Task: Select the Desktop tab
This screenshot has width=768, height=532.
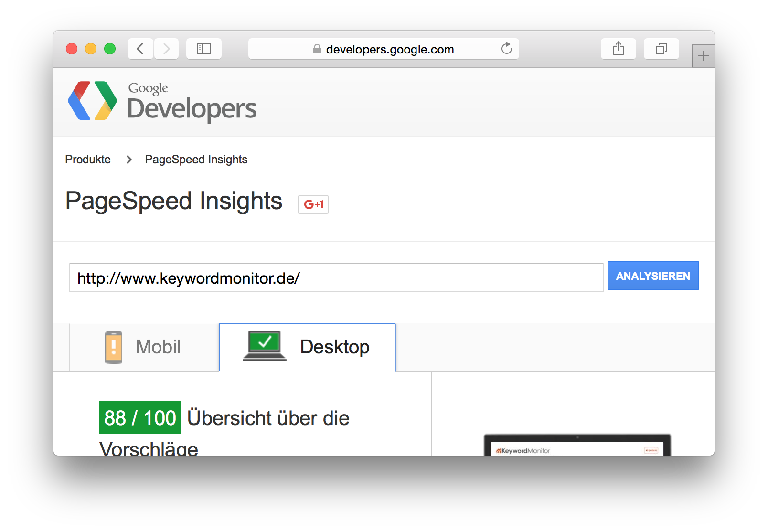Action: [x=308, y=347]
